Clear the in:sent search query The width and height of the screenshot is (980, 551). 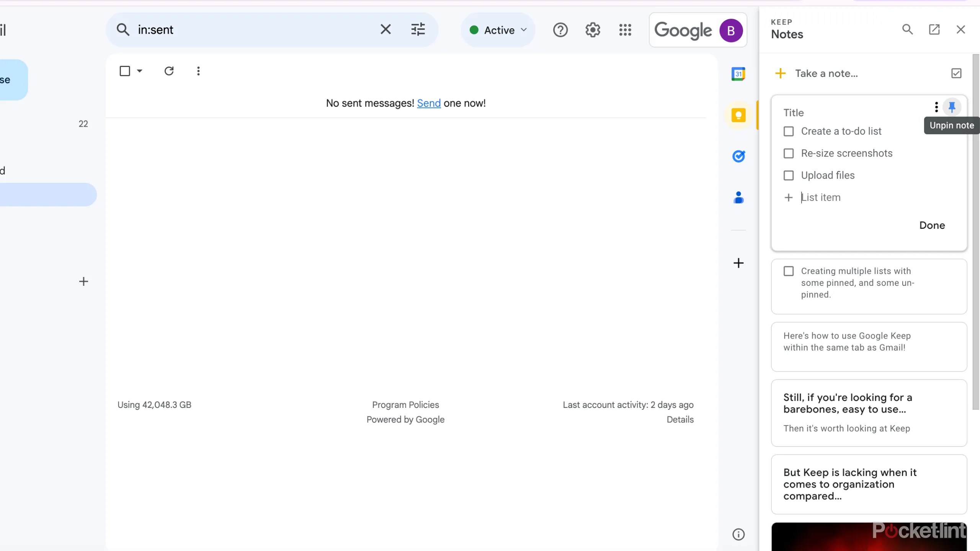(x=385, y=29)
